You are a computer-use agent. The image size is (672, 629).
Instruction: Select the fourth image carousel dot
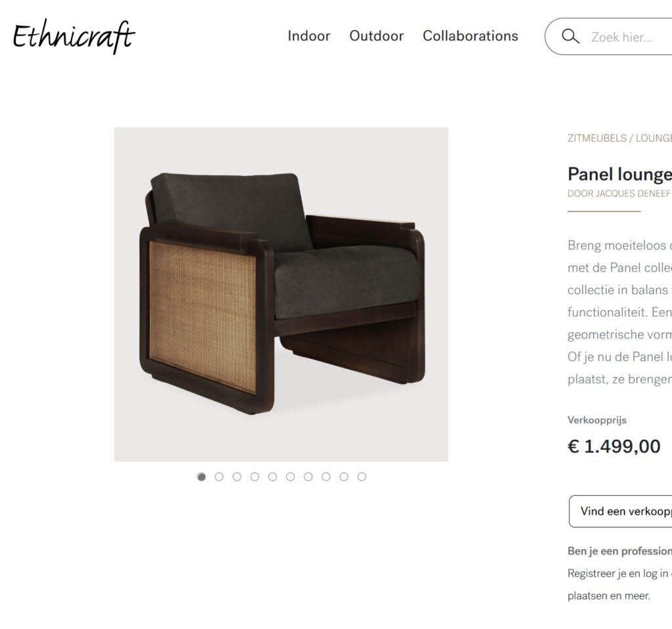[255, 477]
